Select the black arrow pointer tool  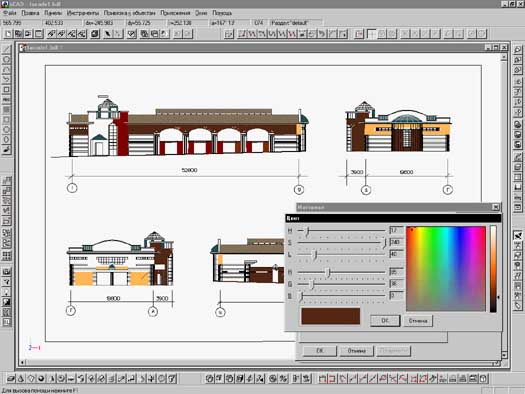coord(107,34)
